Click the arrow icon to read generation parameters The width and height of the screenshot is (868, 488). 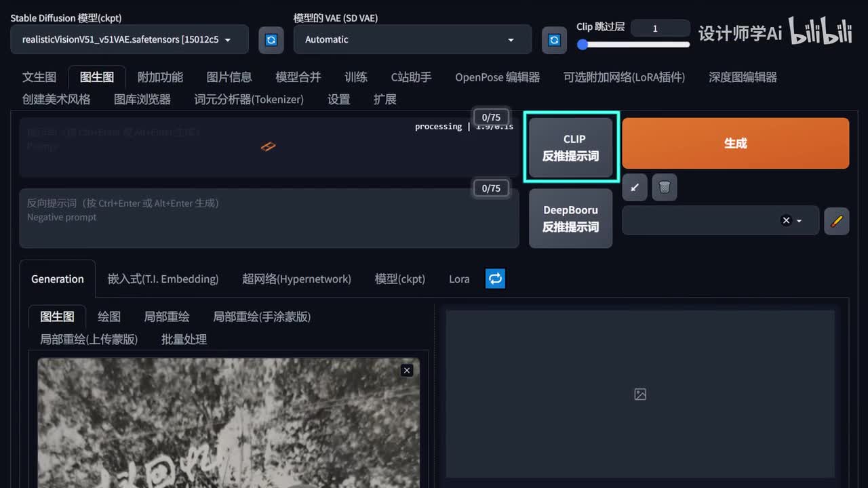point(635,187)
